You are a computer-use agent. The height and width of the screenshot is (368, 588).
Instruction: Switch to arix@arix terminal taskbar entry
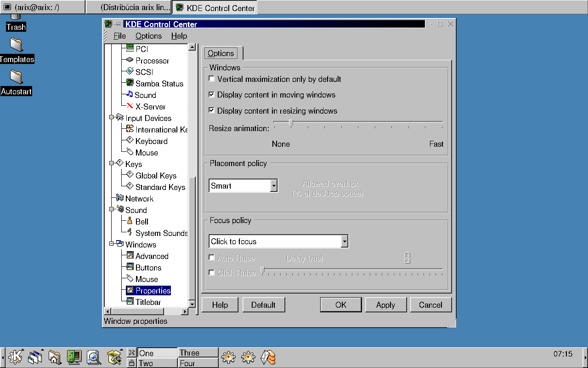(x=42, y=7)
